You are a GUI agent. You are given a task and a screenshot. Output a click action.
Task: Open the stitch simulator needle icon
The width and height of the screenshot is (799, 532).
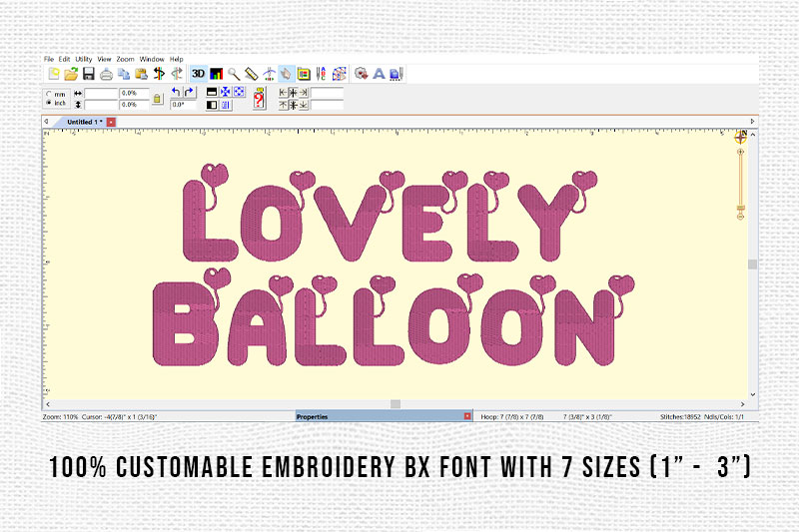269,74
